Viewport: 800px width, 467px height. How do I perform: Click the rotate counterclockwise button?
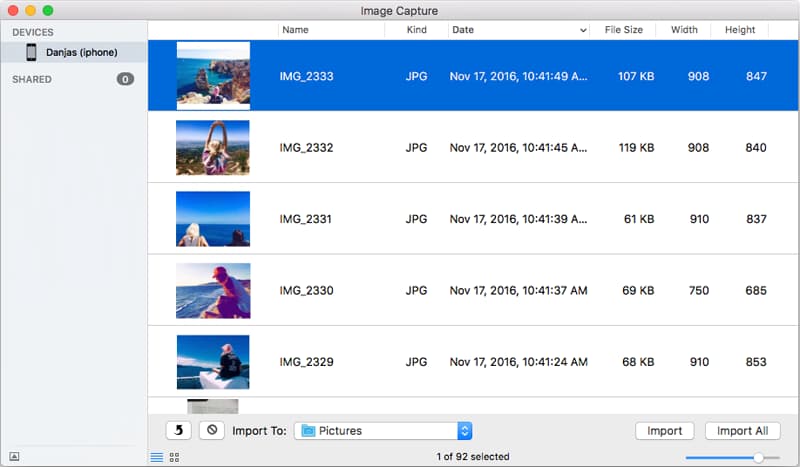178,431
